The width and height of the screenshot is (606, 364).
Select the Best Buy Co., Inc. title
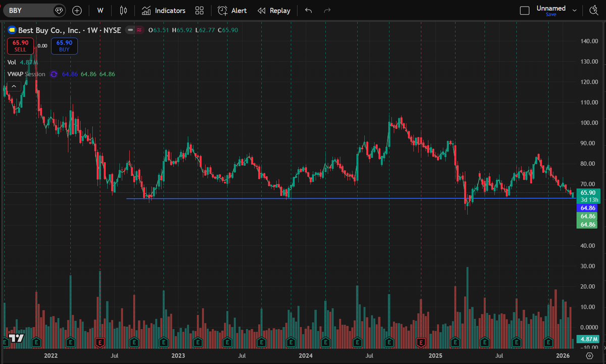(x=48, y=30)
